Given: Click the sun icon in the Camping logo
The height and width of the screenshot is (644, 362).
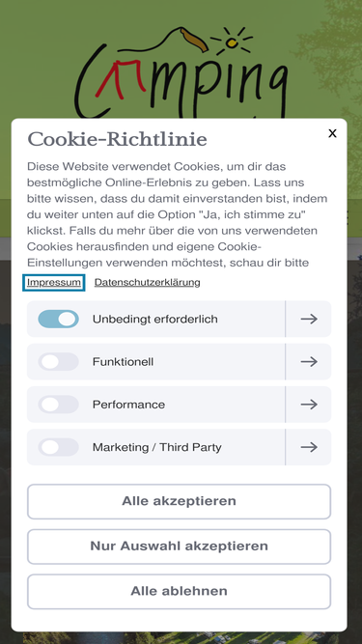Looking at the screenshot, I should (232, 42).
